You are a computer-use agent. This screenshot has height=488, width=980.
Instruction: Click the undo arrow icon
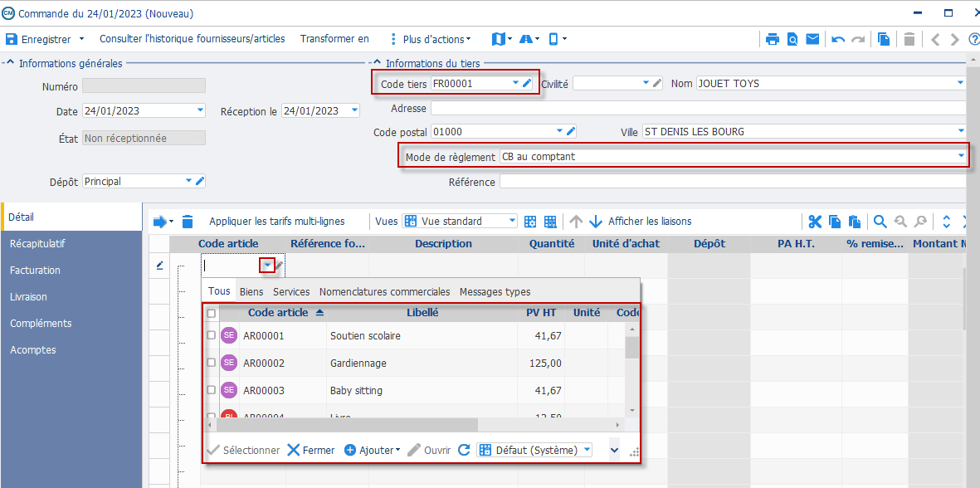click(838, 39)
